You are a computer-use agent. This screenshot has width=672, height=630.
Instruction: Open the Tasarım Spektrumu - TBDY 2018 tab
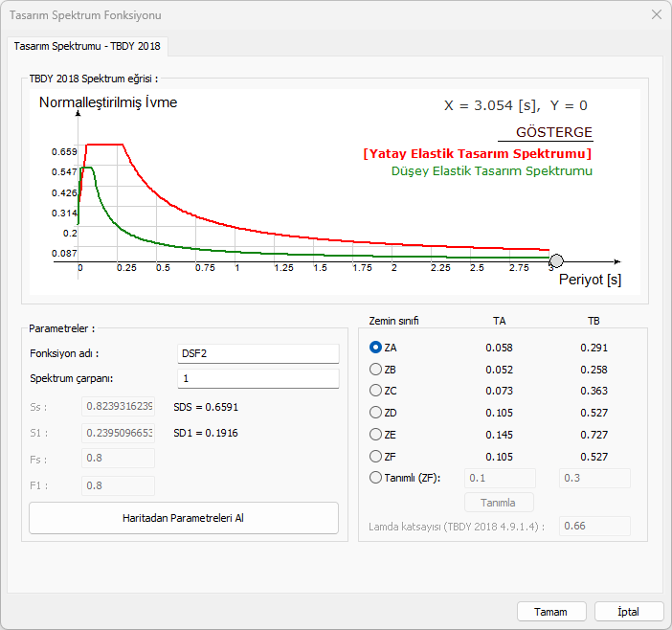tap(88, 46)
